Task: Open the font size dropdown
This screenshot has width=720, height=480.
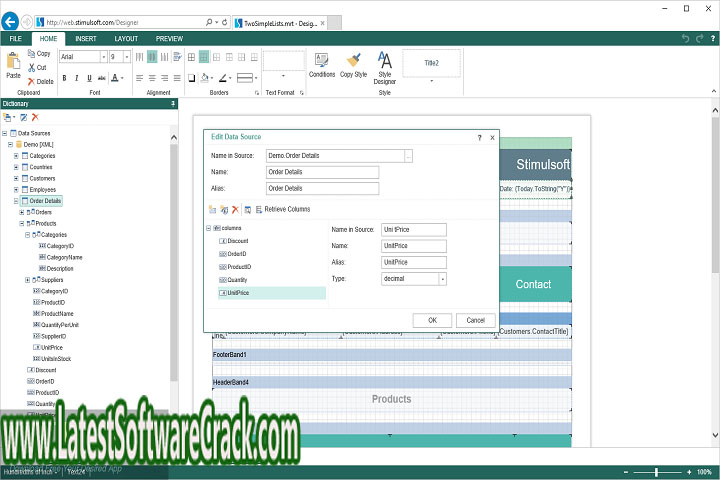Action: point(127,56)
